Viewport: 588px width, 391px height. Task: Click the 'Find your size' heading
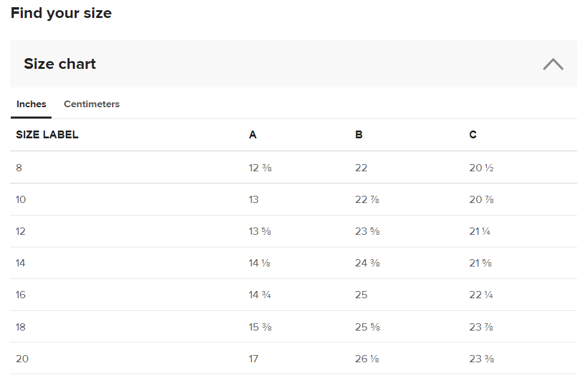(61, 13)
